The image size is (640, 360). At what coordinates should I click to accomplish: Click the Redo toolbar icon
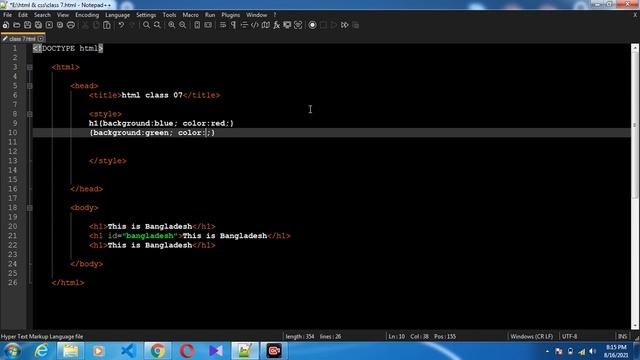(x=132, y=25)
